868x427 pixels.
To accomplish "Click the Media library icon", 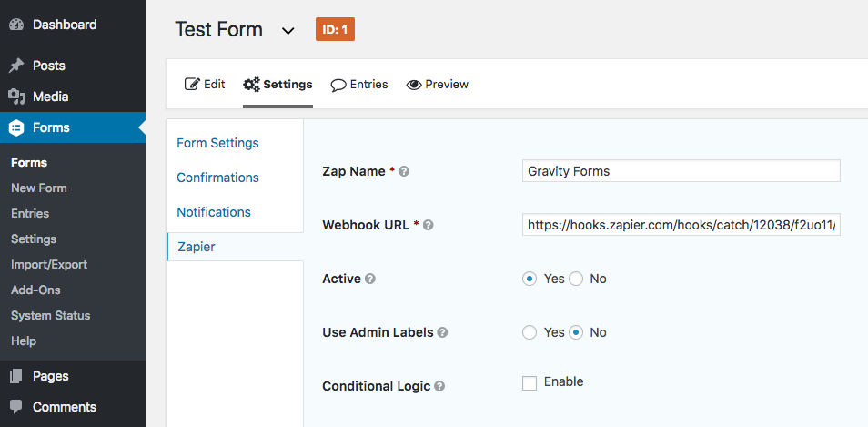I will pyautogui.click(x=16, y=97).
